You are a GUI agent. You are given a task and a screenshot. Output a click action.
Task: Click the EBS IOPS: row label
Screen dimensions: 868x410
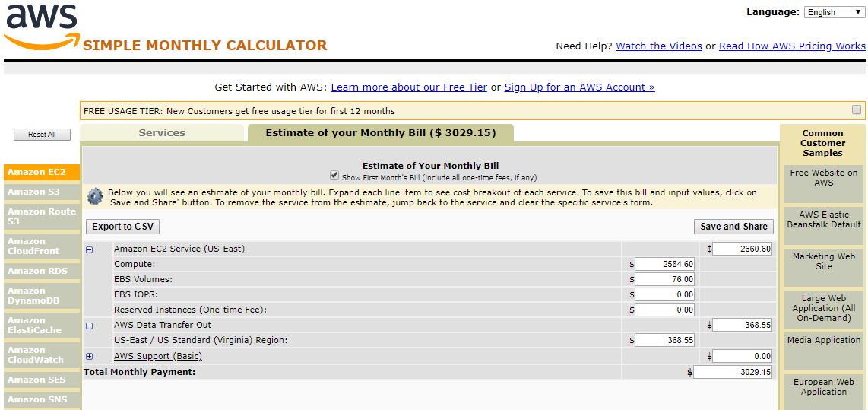tap(136, 294)
